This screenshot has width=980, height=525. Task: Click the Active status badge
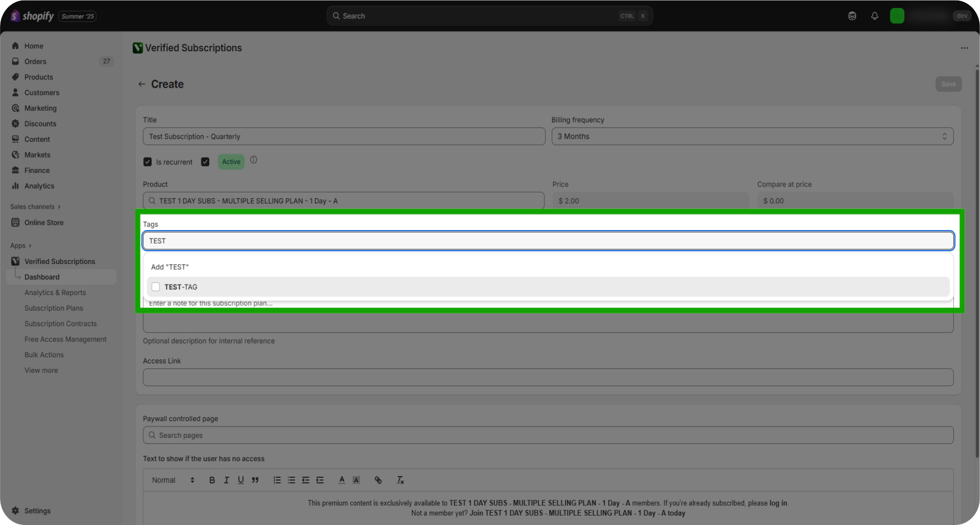[x=231, y=162]
